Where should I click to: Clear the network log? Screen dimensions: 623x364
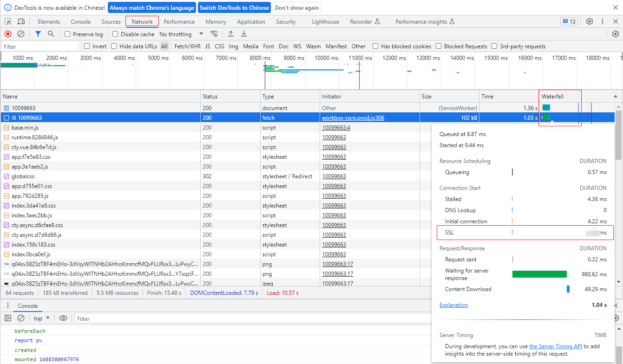[21, 34]
